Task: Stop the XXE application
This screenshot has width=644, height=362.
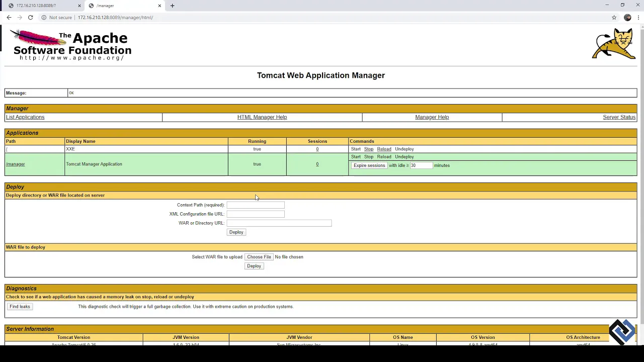Action: click(369, 149)
